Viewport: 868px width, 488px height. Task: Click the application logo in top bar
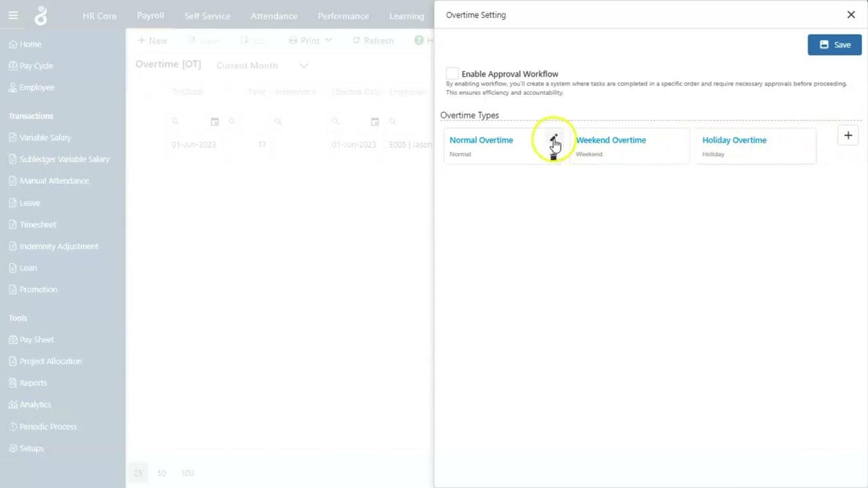coord(41,15)
